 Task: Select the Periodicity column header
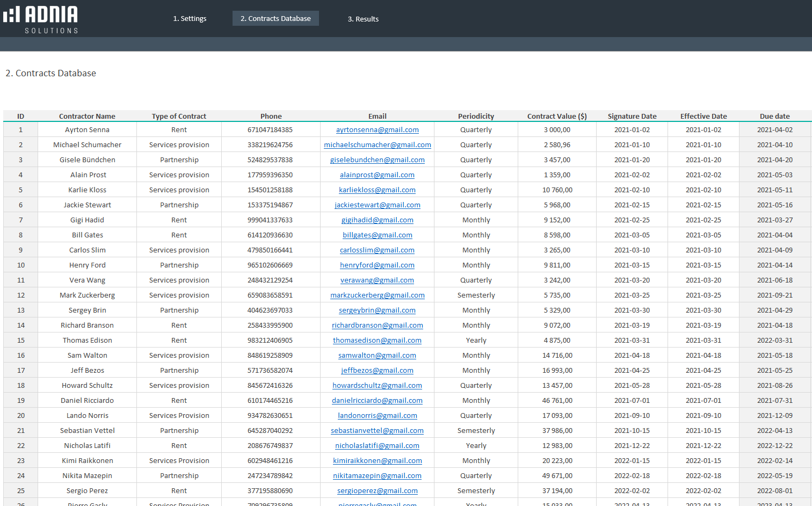tap(476, 116)
